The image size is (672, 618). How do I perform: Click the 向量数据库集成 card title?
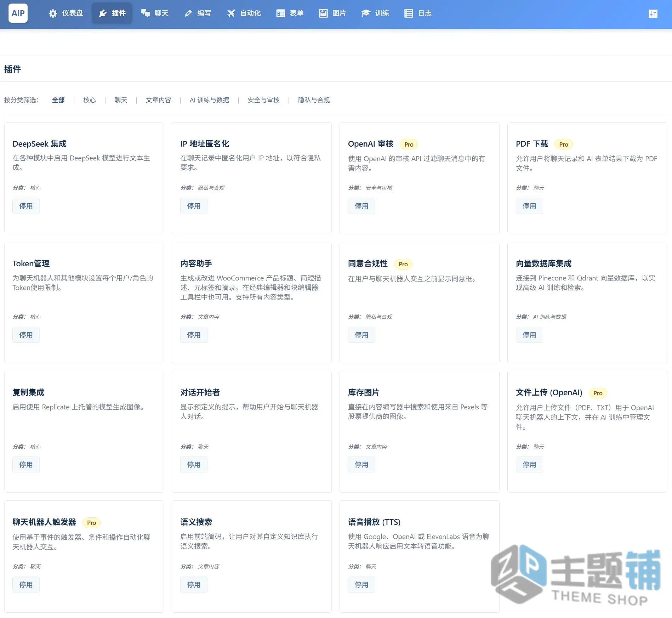[543, 263]
